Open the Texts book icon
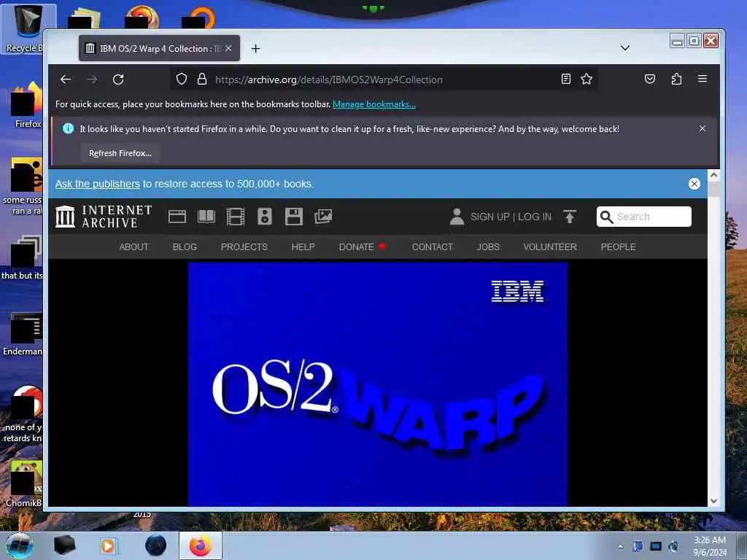This screenshot has height=560, width=747. [x=206, y=217]
